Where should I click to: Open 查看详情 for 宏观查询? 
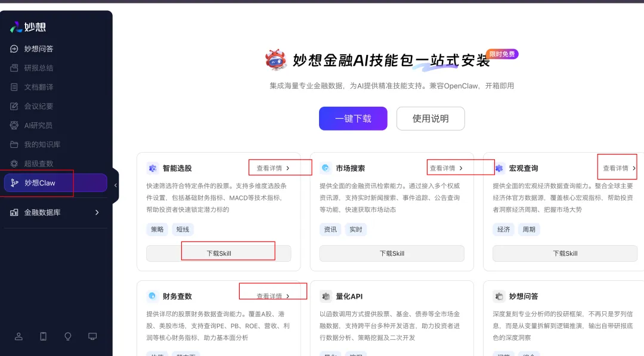click(x=620, y=168)
